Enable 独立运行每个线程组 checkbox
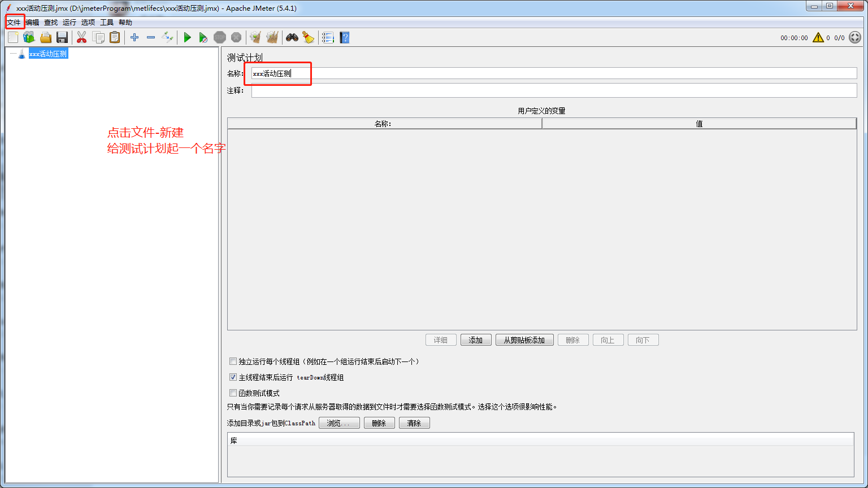868x488 pixels. [x=233, y=361]
